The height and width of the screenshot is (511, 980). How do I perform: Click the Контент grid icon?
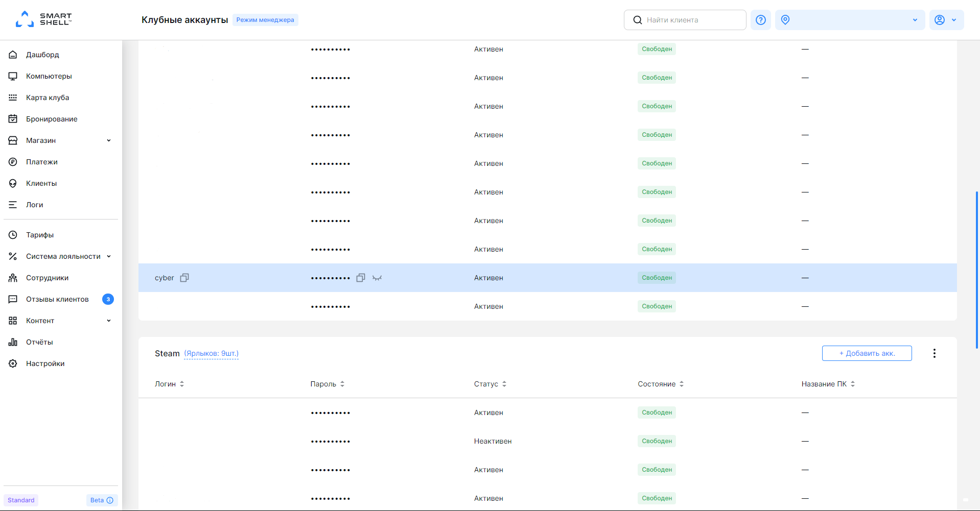coord(13,321)
